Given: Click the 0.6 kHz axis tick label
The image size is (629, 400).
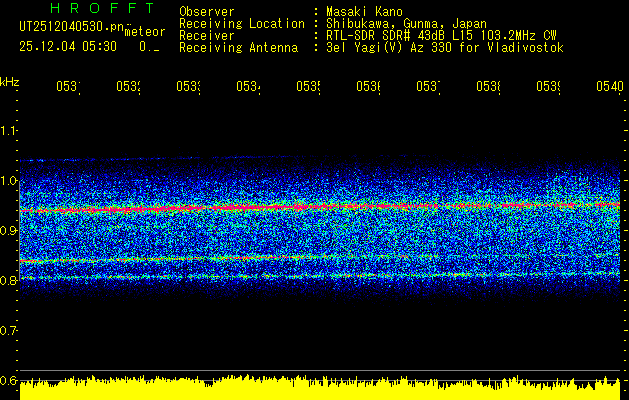Looking at the screenshot, I should [x=8, y=380].
